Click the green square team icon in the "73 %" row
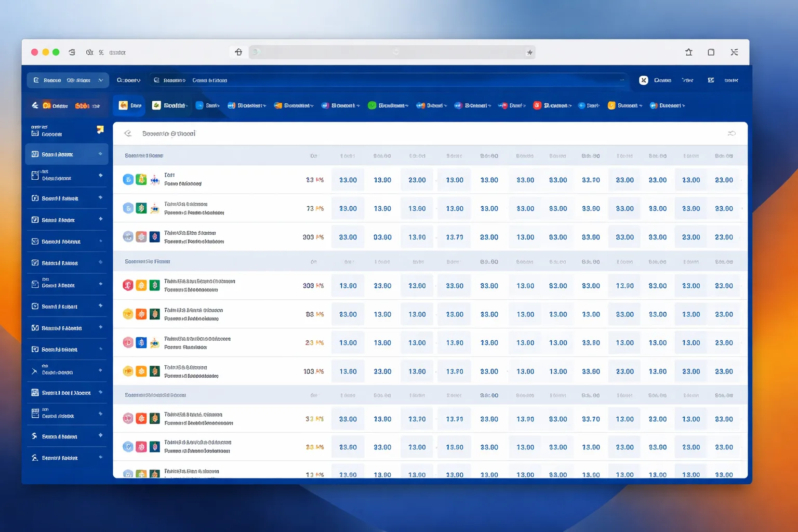The height and width of the screenshot is (532, 798). click(x=141, y=208)
